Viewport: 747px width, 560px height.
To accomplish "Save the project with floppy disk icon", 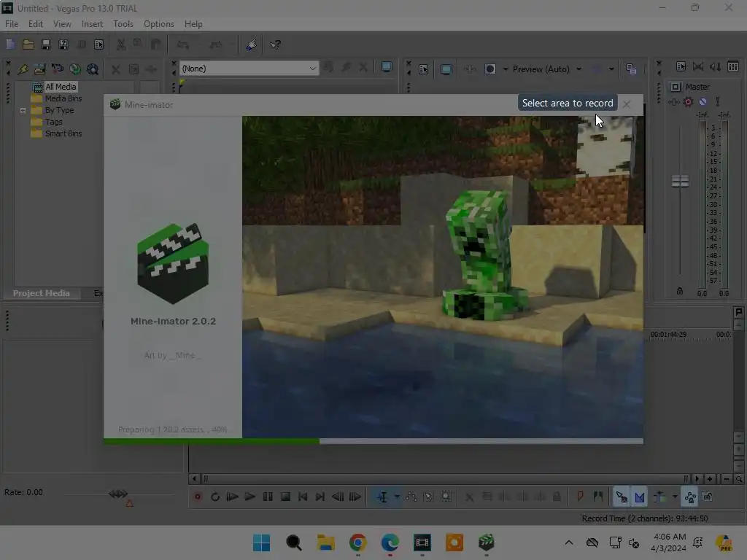I will 46,44.
